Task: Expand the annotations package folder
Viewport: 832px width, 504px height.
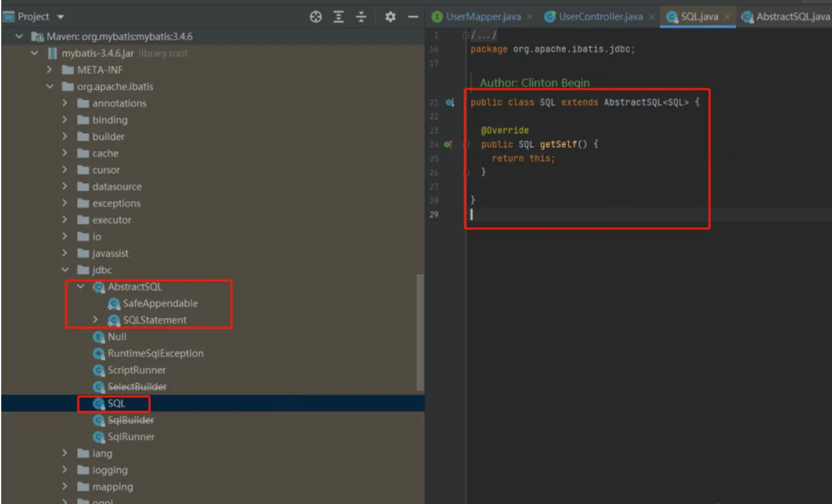Action: click(x=66, y=103)
